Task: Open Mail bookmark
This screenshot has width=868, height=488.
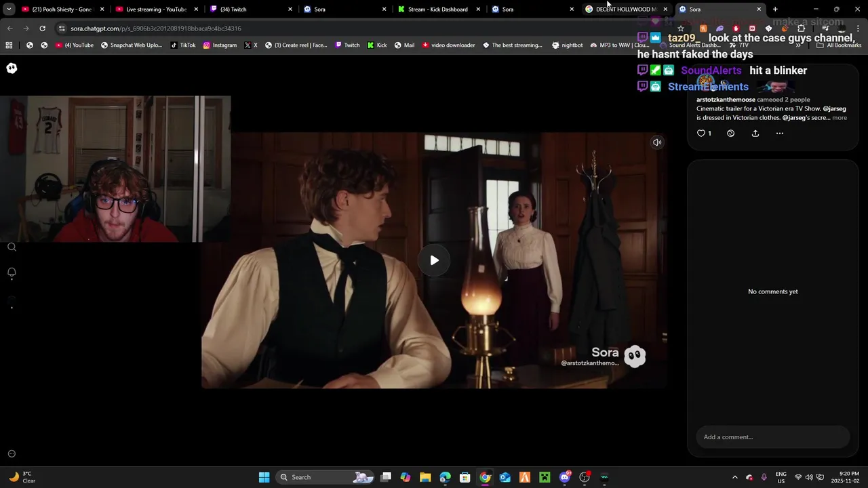Action: (403, 45)
